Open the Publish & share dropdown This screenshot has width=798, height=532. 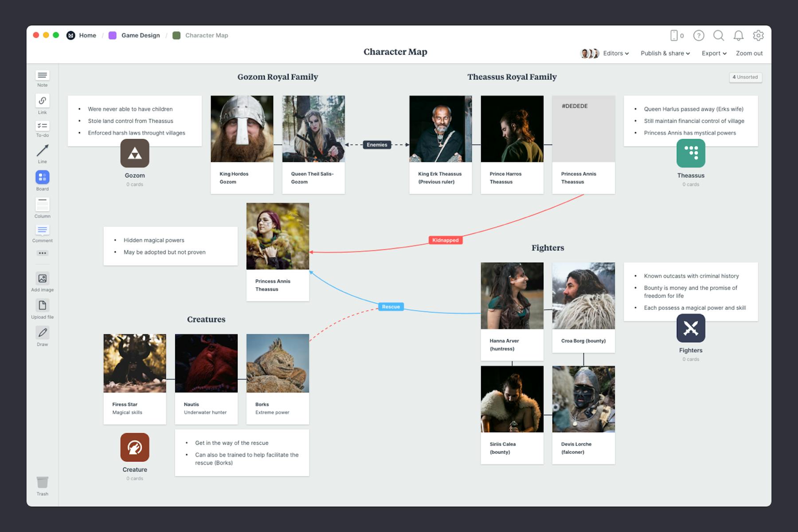(665, 53)
